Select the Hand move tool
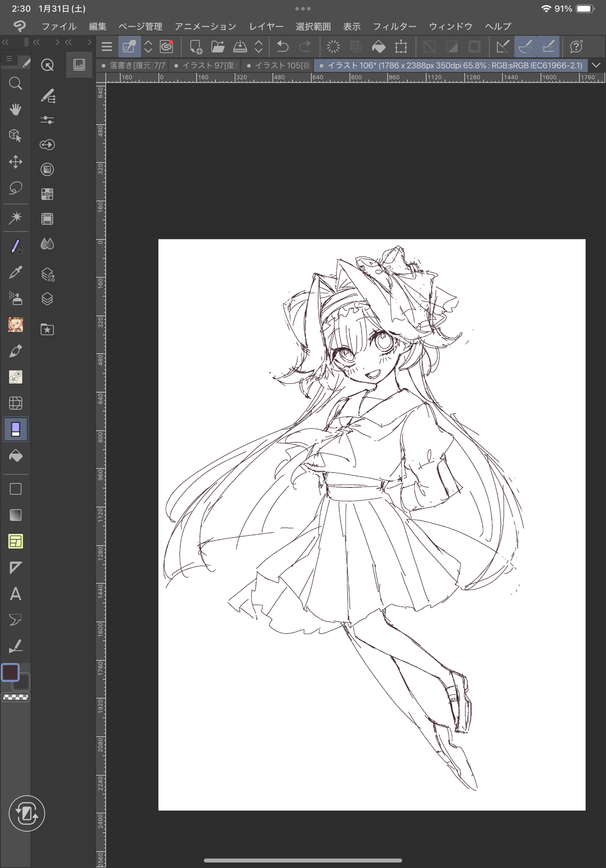 coord(16,109)
